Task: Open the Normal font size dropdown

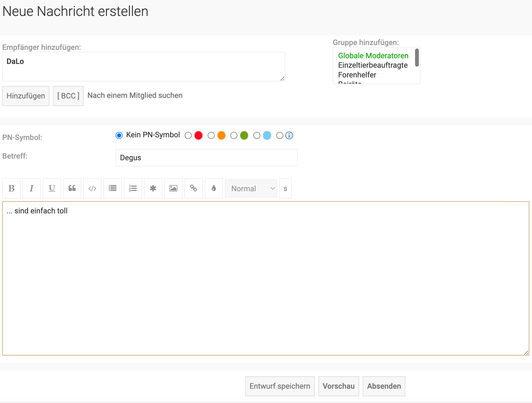Action: (x=251, y=189)
